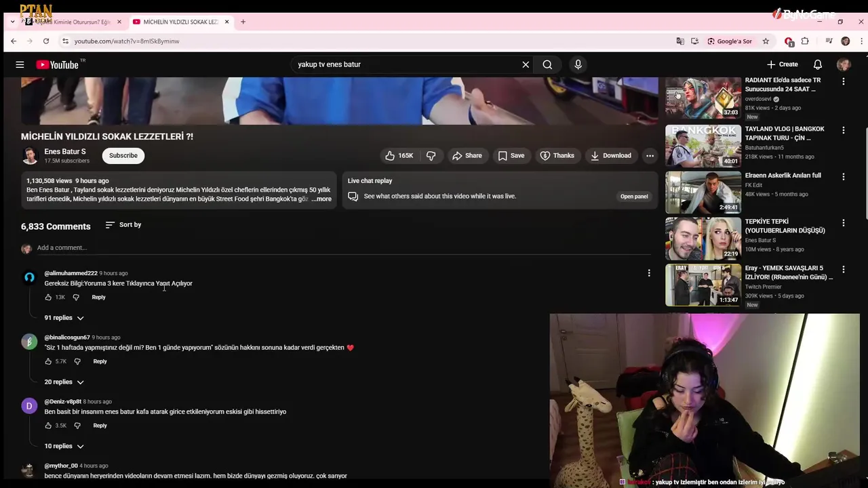Screen dimensions: 868x488
Task: Open the RADIANT Elo'da video thumbnail
Action: click(703, 98)
